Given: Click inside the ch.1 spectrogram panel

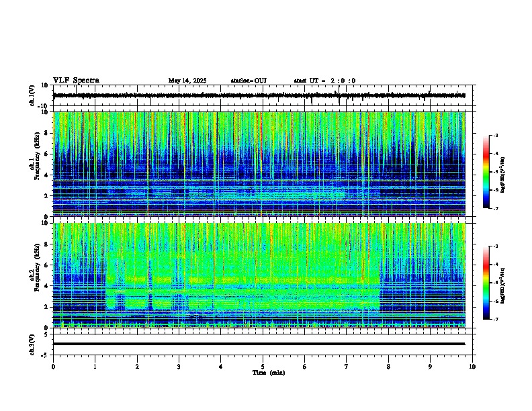Looking at the screenshot, I should coord(259,164).
